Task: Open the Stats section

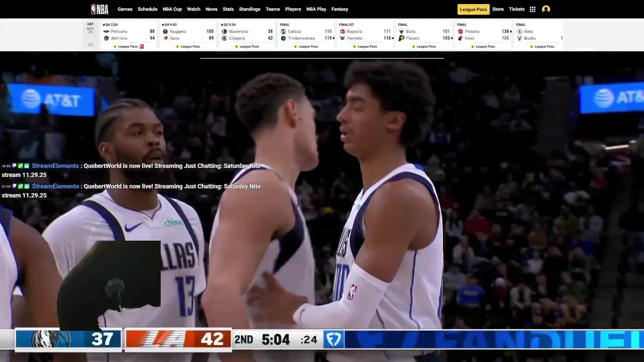Action: tap(228, 9)
